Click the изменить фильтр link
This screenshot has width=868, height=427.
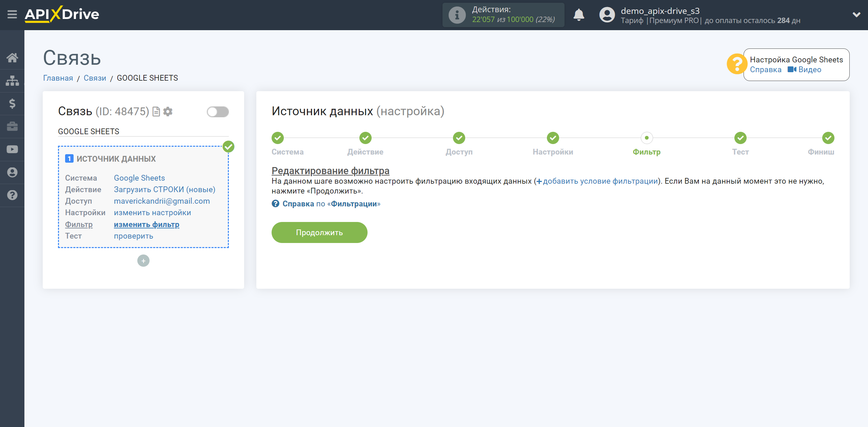146,224
